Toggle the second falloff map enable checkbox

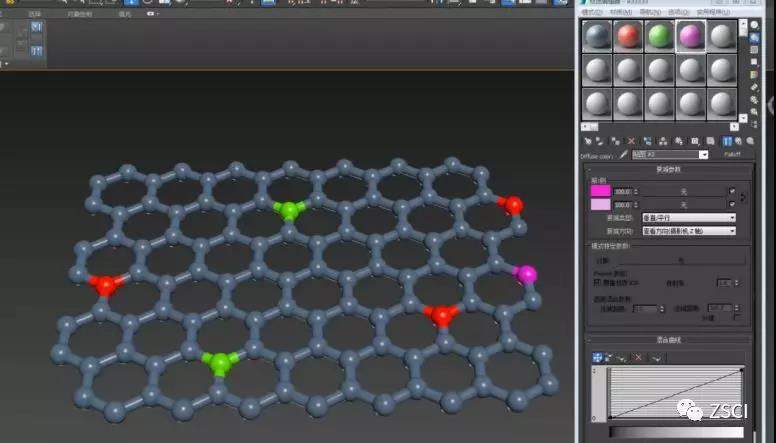pyautogui.click(x=732, y=204)
